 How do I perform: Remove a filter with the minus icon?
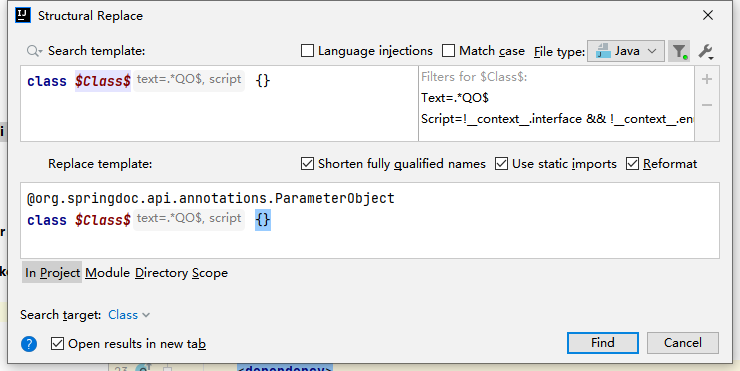(706, 105)
